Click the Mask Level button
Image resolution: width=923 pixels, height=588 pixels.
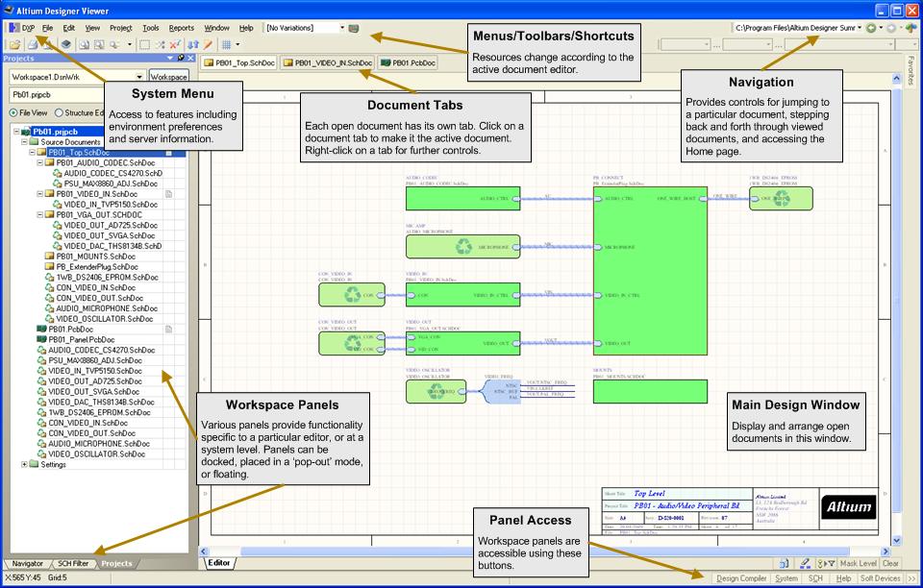859,563
